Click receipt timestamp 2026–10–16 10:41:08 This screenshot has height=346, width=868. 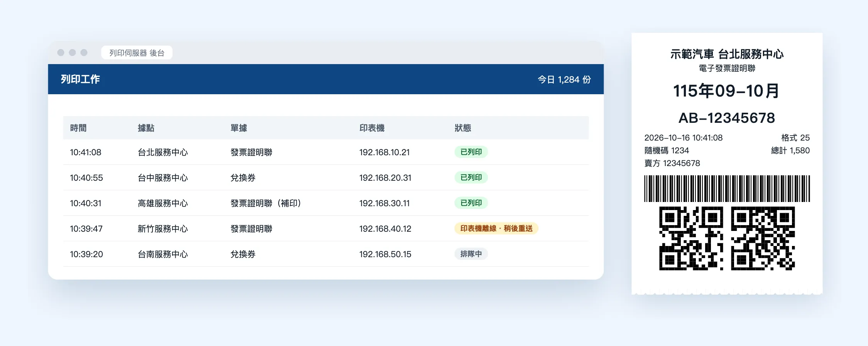684,138
